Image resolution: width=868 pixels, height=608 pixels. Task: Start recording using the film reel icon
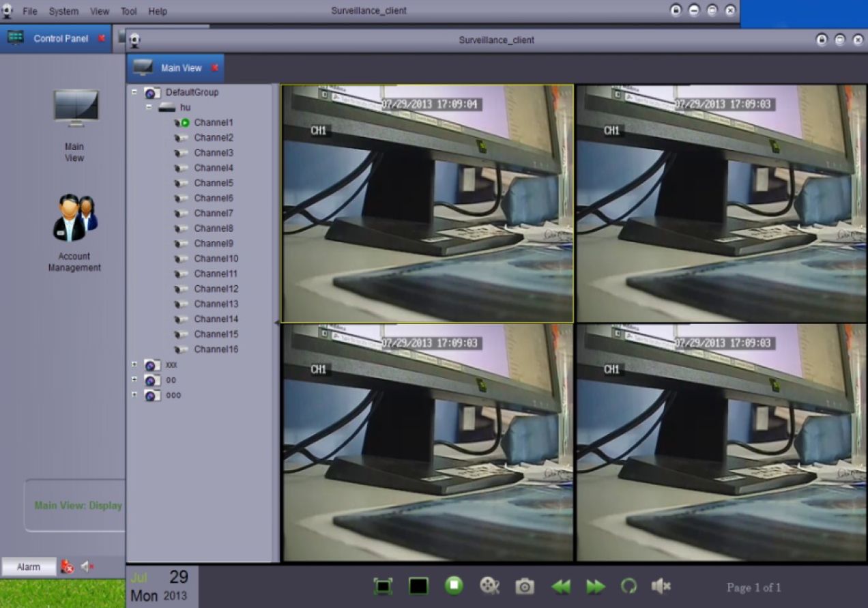(489, 586)
